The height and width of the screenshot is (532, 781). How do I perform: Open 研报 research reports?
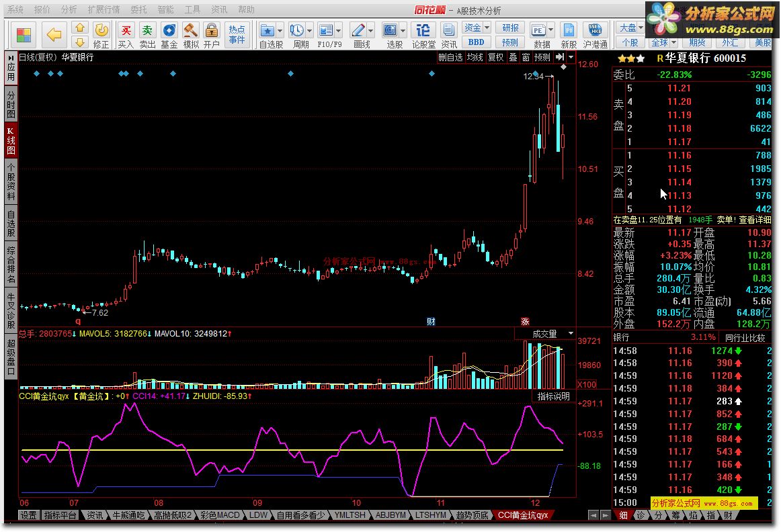(510, 28)
